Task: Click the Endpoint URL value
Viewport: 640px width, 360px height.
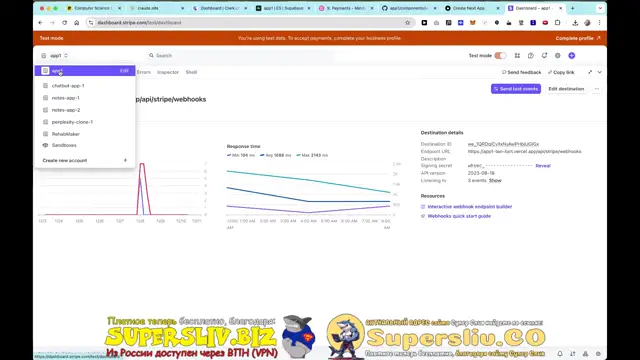Action: coord(524,151)
